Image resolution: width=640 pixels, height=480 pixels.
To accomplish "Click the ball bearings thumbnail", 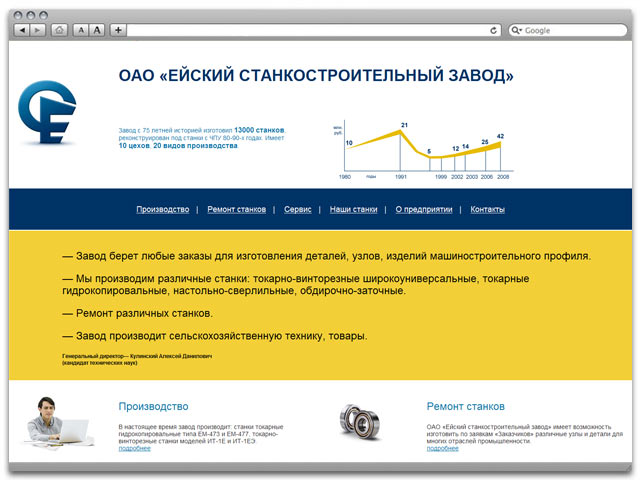I will click(x=360, y=422).
